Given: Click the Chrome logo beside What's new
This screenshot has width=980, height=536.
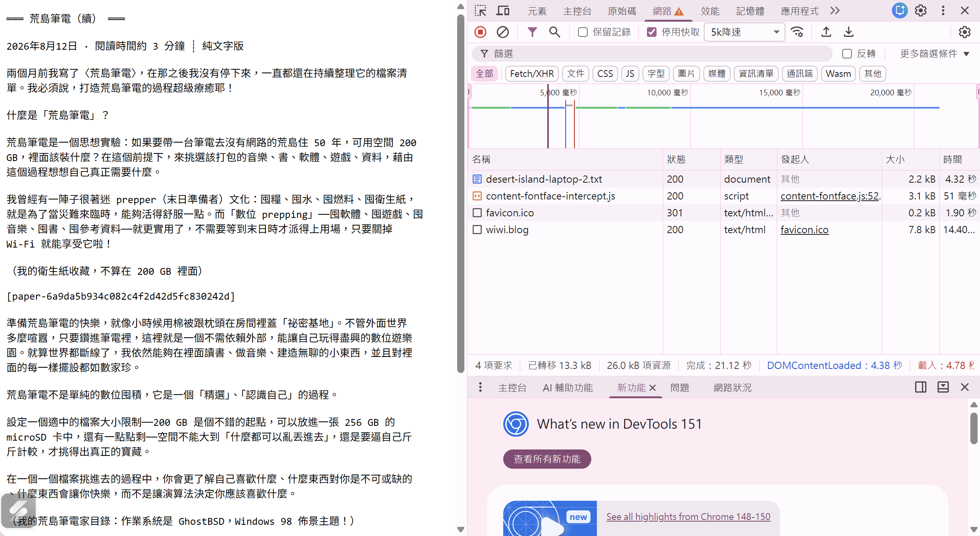Looking at the screenshot, I should tap(516, 424).
